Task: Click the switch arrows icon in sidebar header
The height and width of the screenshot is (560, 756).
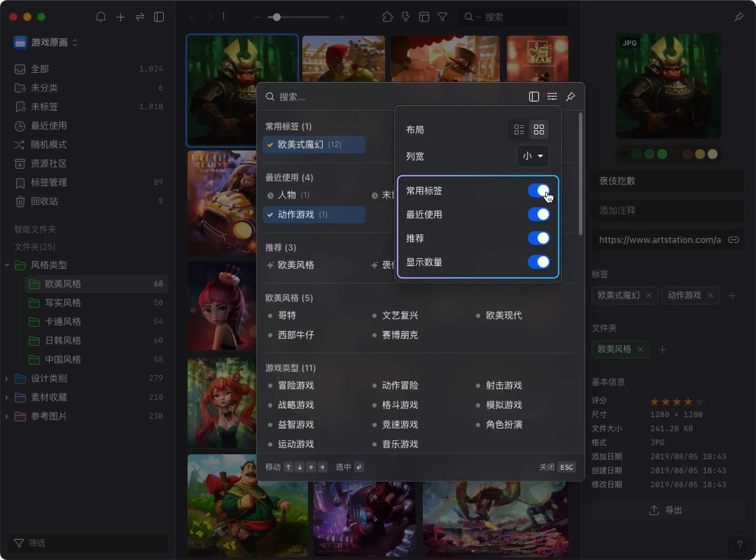Action: (x=140, y=17)
